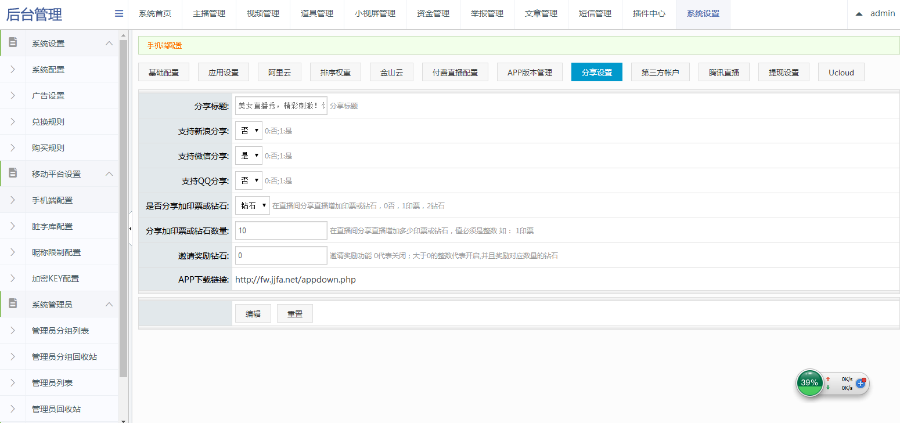Switch to the 付费直播配置 tab
The width and height of the screenshot is (900, 423).
tap(455, 72)
